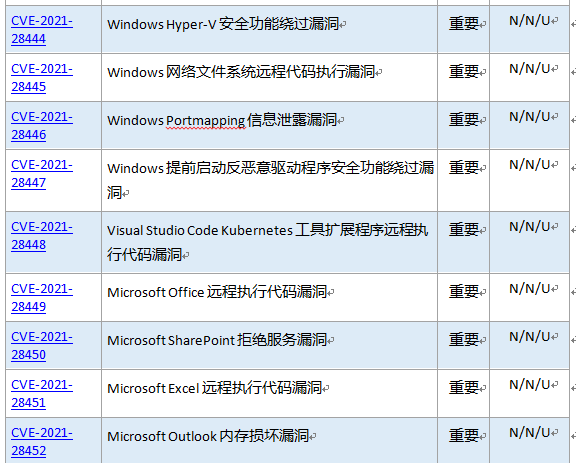Click the 'Windows 提前启动反恶意驱动程序安全功能绕过漏洞' text
Image resolution: width=576 pixels, height=463 pixels.
coord(270,180)
